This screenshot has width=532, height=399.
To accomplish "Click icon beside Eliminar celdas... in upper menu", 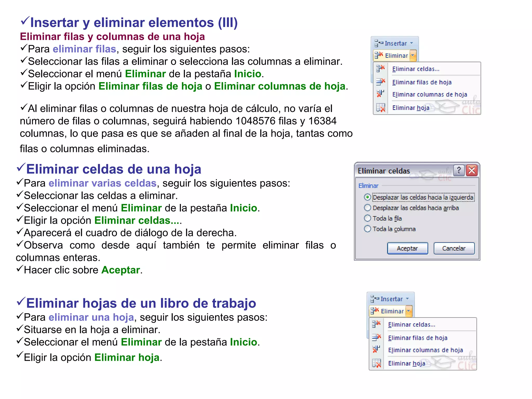I will pyautogui.click(x=380, y=69).
